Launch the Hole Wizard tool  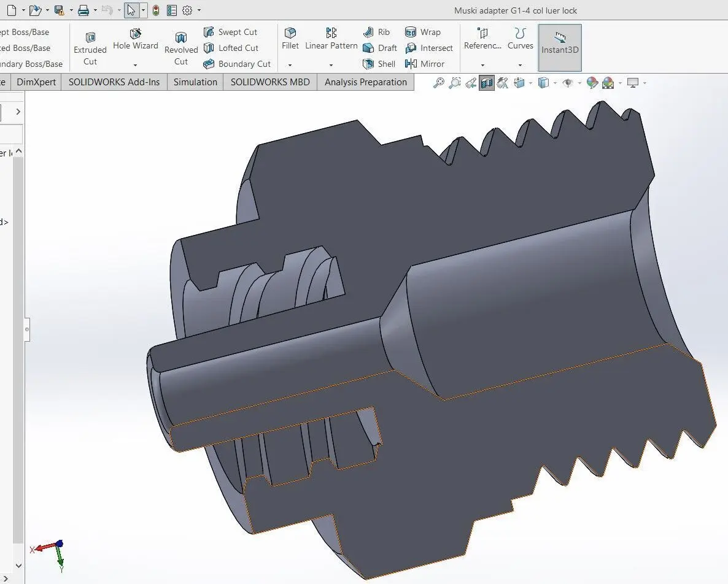point(136,40)
